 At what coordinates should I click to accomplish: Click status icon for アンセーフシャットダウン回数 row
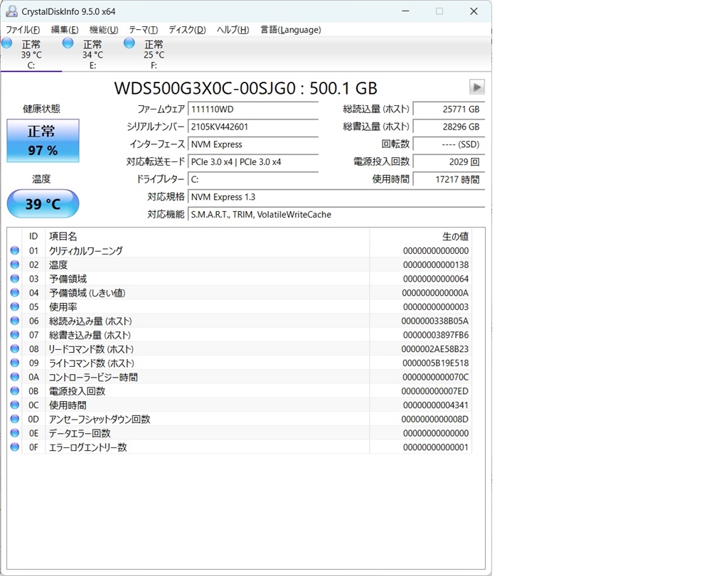(x=15, y=419)
